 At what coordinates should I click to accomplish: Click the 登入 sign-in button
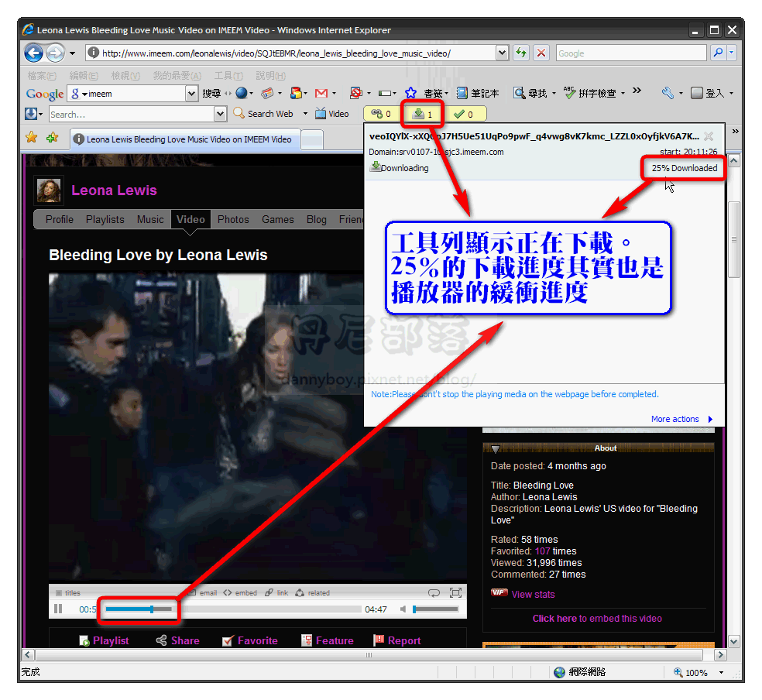[x=708, y=93]
